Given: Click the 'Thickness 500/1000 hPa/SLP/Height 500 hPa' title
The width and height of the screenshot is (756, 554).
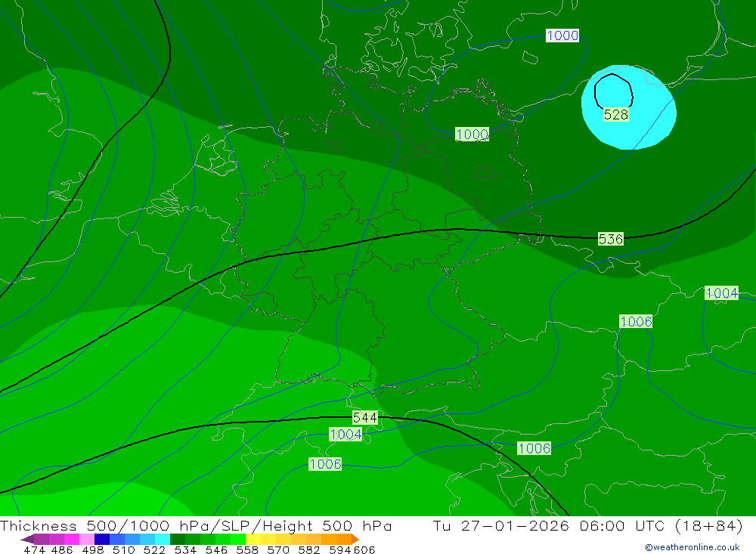Looking at the screenshot, I should (x=196, y=525).
